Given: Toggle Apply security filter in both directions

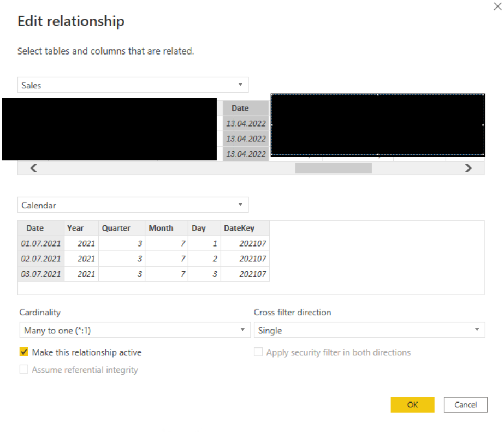Looking at the screenshot, I should click(258, 352).
